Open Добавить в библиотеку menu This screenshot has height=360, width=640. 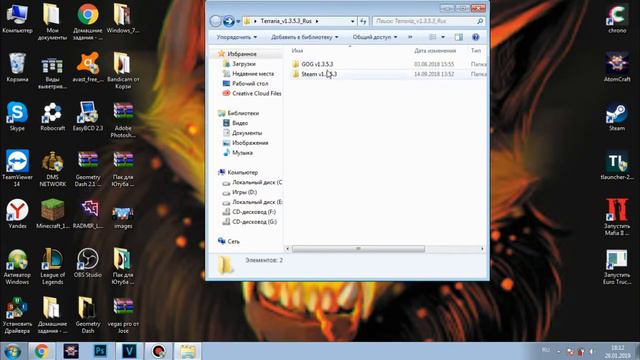point(304,37)
